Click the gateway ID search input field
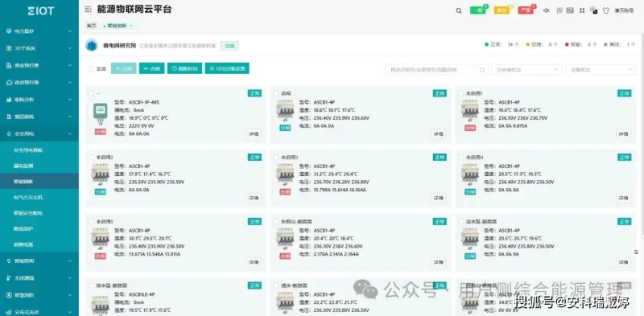The width and height of the screenshot is (644, 316). coord(436,70)
